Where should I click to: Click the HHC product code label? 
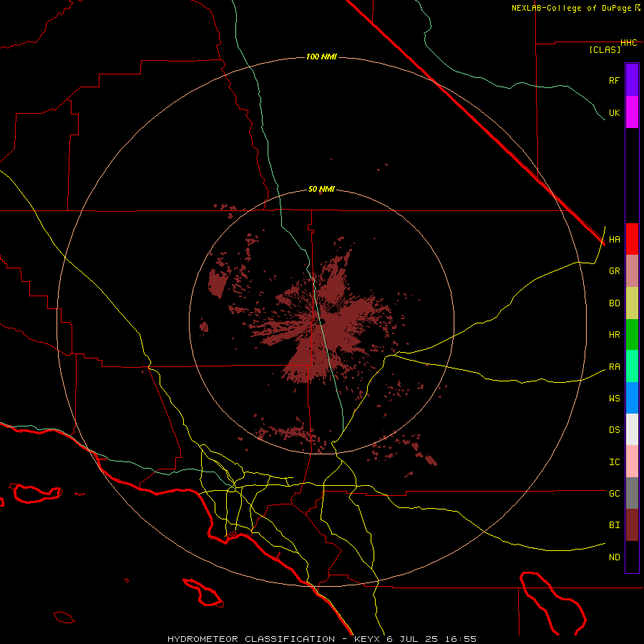point(628,43)
